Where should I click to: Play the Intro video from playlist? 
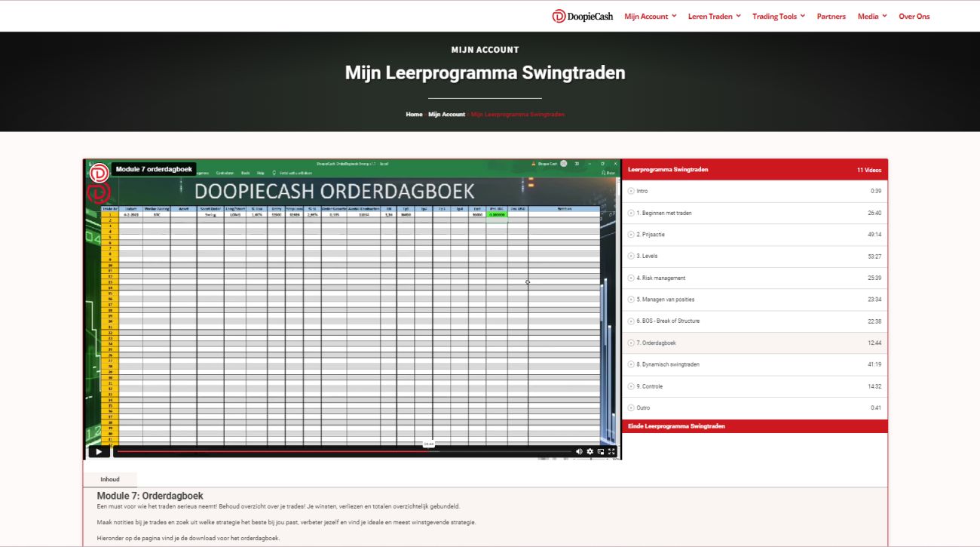pyautogui.click(x=755, y=191)
